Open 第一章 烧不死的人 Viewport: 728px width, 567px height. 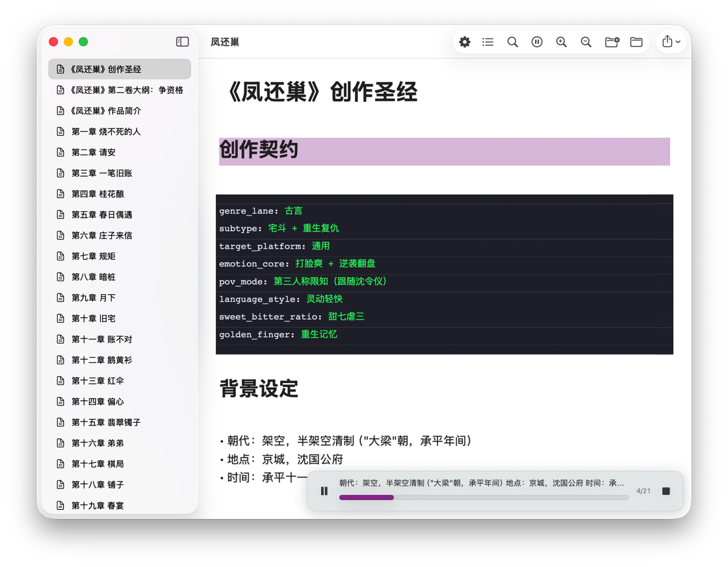[120, 132]
